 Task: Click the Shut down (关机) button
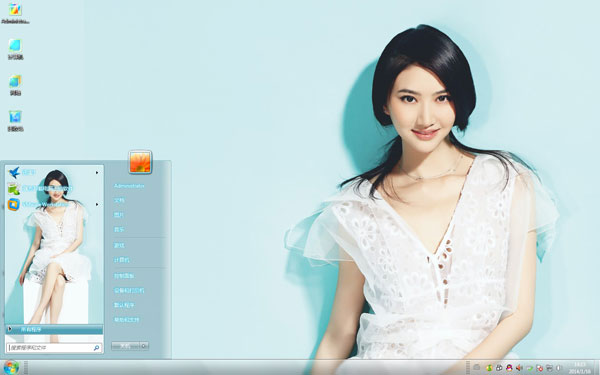click(x=125, y=346)
